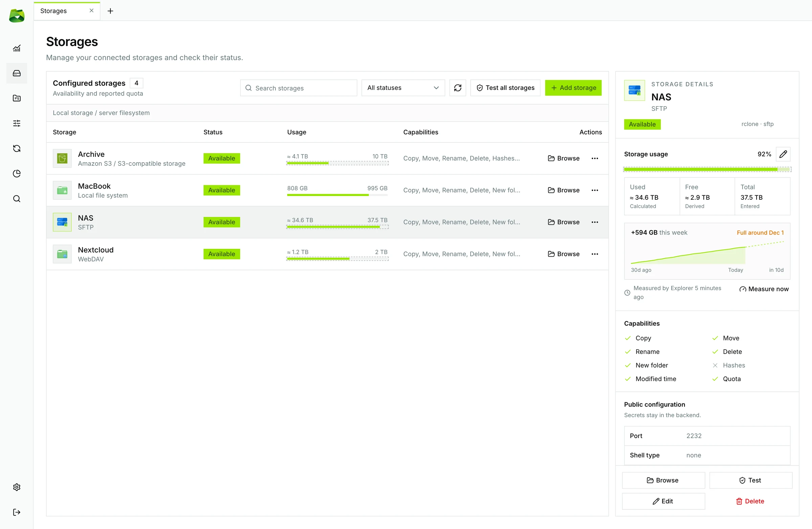
Task: Open more actions for MacBook row
Action: point(595,190)
